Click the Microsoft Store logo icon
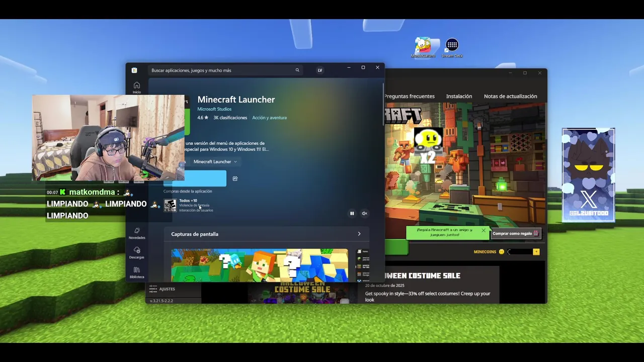 pos(134,70)
